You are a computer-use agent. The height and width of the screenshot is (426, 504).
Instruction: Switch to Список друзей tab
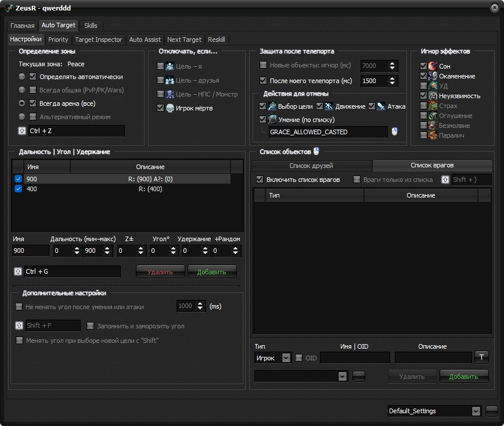(311, 166)
